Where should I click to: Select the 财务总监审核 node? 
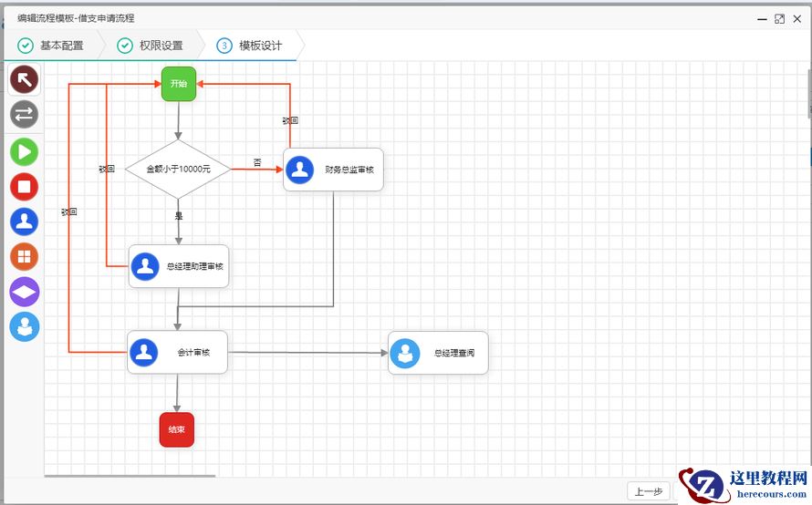334,170
